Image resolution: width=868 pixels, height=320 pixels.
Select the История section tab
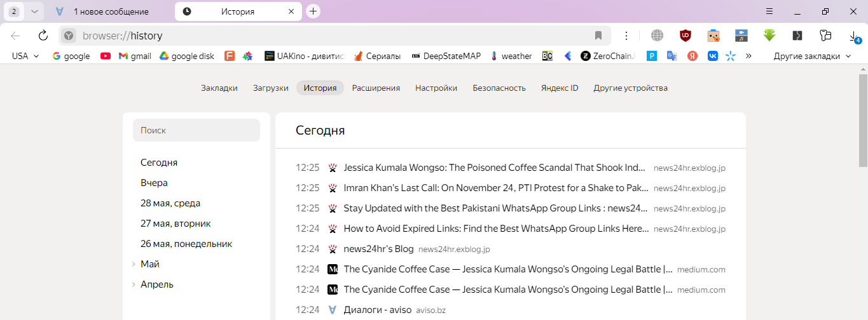320,88
